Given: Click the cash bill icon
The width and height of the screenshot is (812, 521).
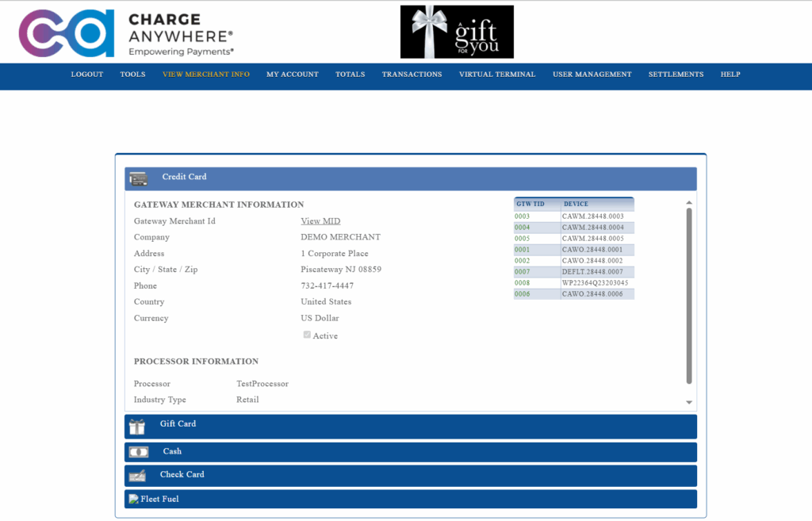Looking at the screenshot, I should click(138, 452).
